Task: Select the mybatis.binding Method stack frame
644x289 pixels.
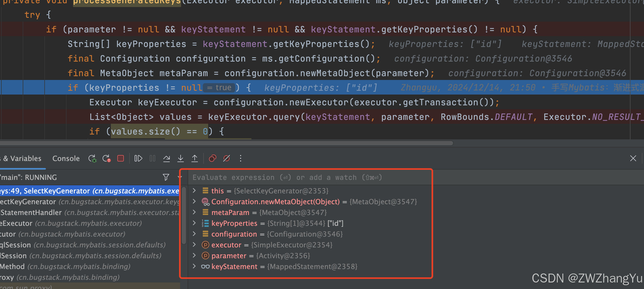Action: pyautogui.click(x=89, y=267)
